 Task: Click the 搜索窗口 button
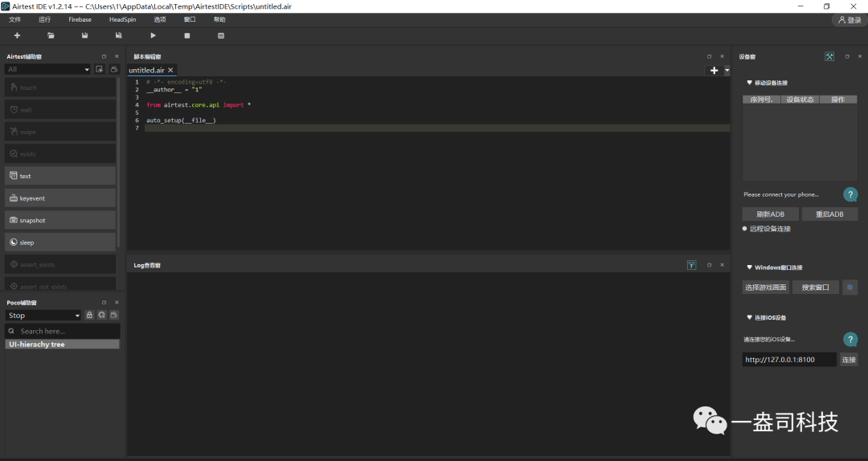pyautogui.click(x=816, y=288)
